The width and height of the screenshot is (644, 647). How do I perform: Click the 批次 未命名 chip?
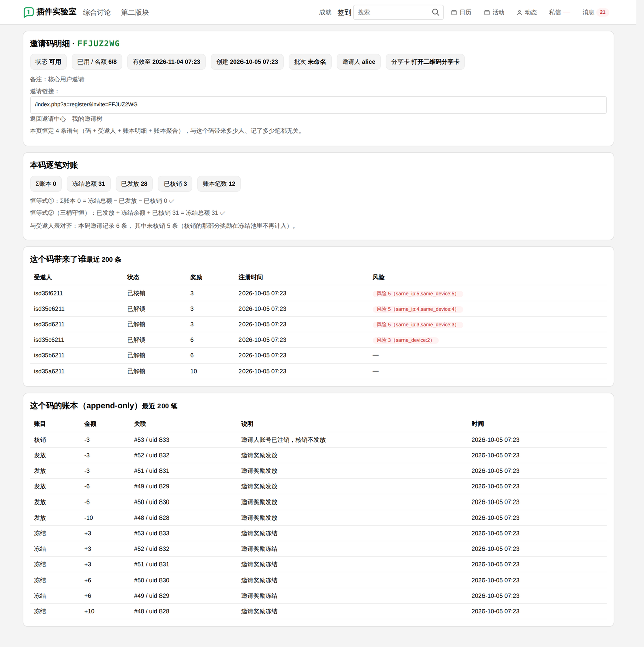click(x=310, y=62)
